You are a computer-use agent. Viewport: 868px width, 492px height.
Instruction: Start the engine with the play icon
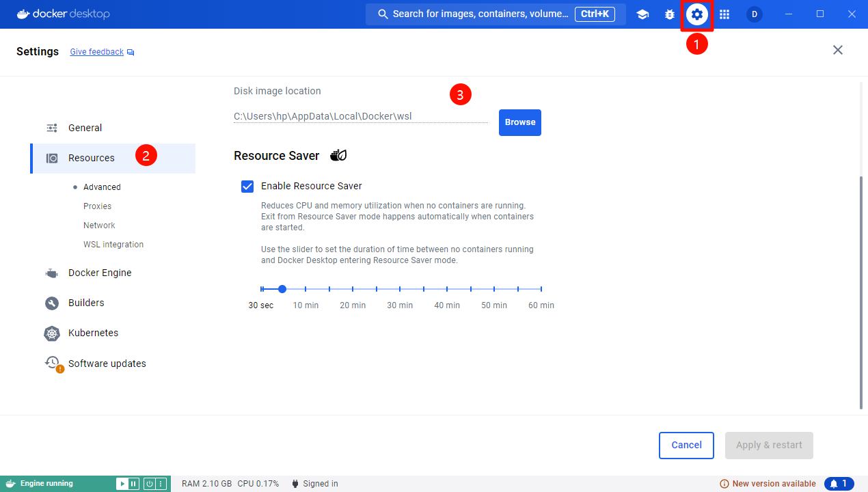pyautogui.click(x=122, y=484)
